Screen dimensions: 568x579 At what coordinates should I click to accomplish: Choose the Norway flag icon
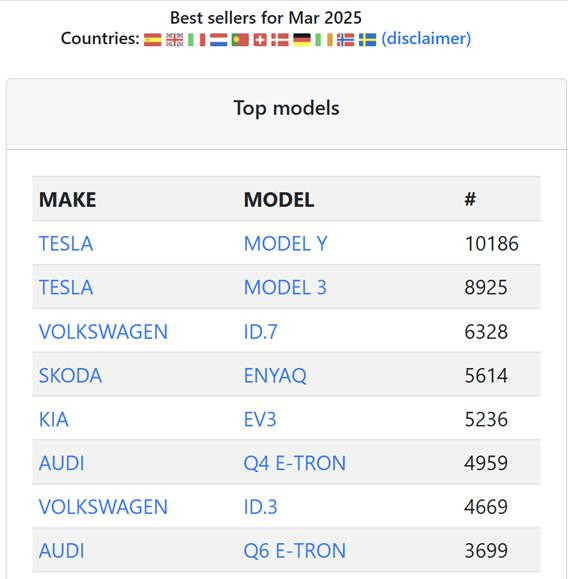[x=346, y=40]
